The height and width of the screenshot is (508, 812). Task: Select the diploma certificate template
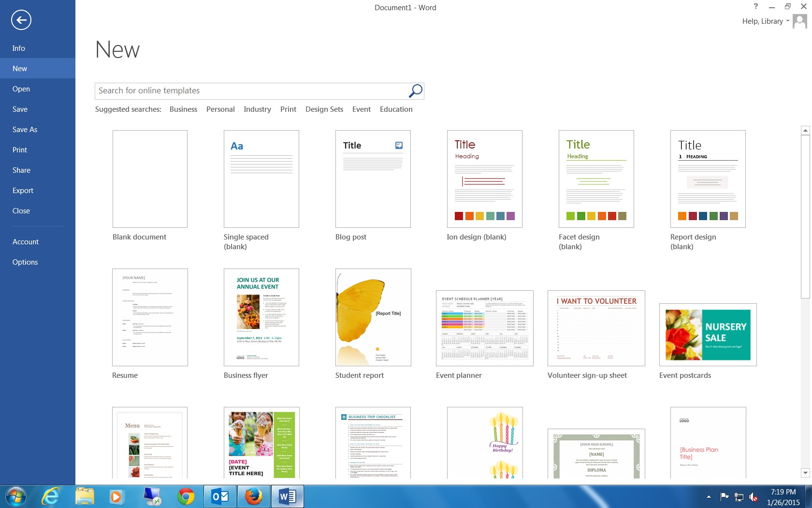coord(596,454)
